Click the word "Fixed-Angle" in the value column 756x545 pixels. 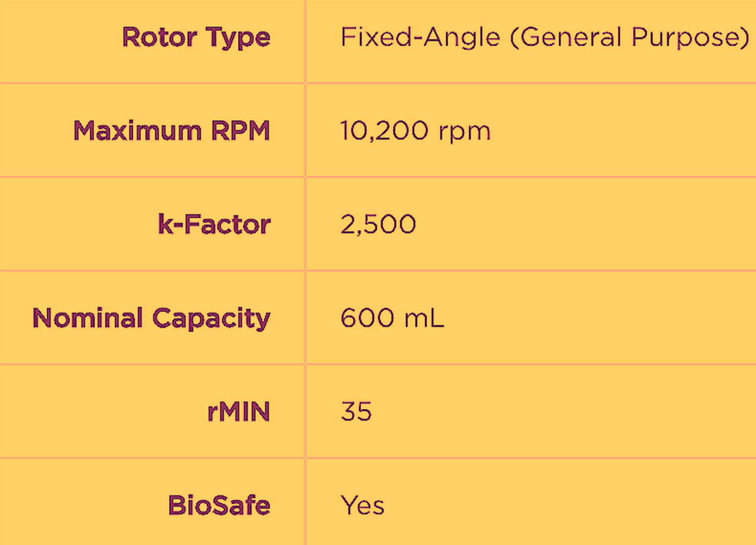(x=420, y=38)
